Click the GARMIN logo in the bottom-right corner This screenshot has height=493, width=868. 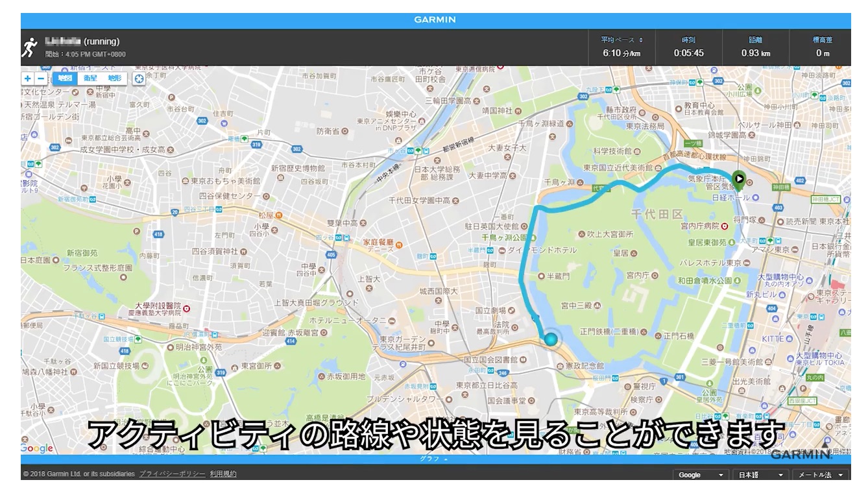coord(801,455)
